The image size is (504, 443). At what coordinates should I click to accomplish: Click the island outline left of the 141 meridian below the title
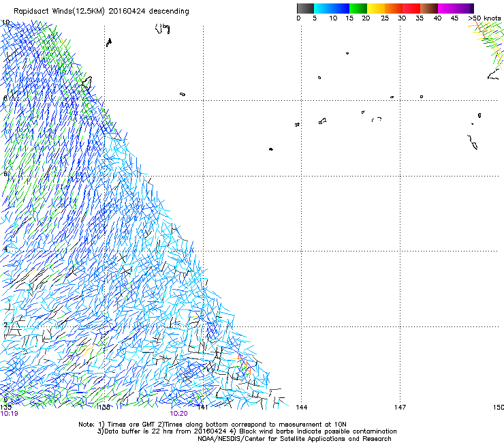(163, 29)
